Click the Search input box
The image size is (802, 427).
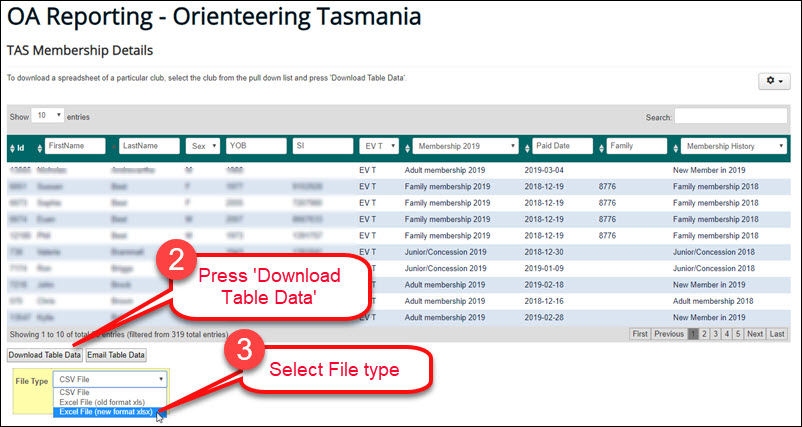point(730,116)
